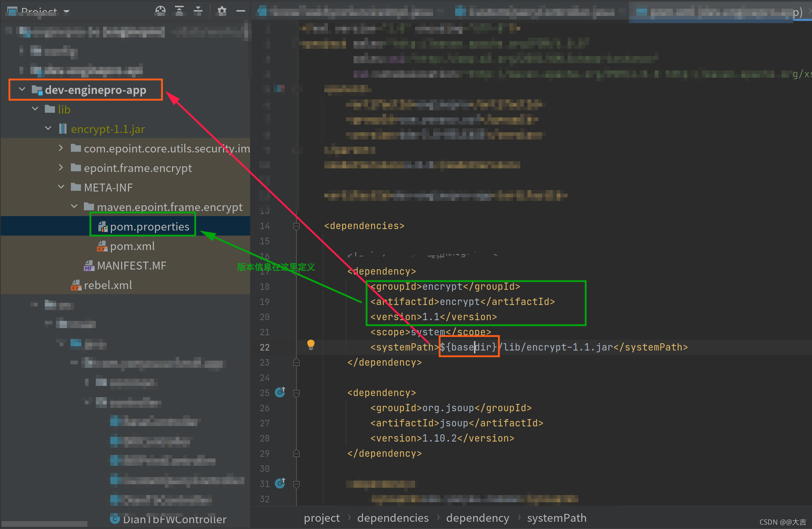Click on the ${basedir} text
Screen dimensions: 812x529
(469, 347)
